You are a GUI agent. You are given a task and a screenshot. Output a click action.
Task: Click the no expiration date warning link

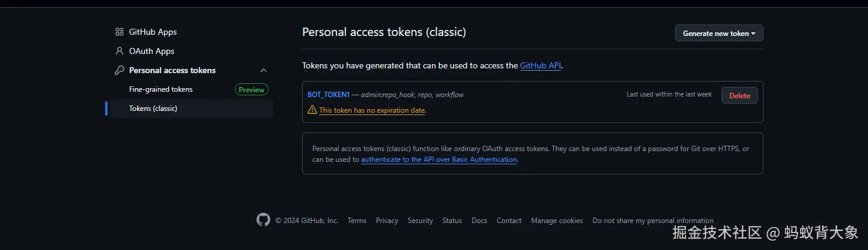[372, 110]
